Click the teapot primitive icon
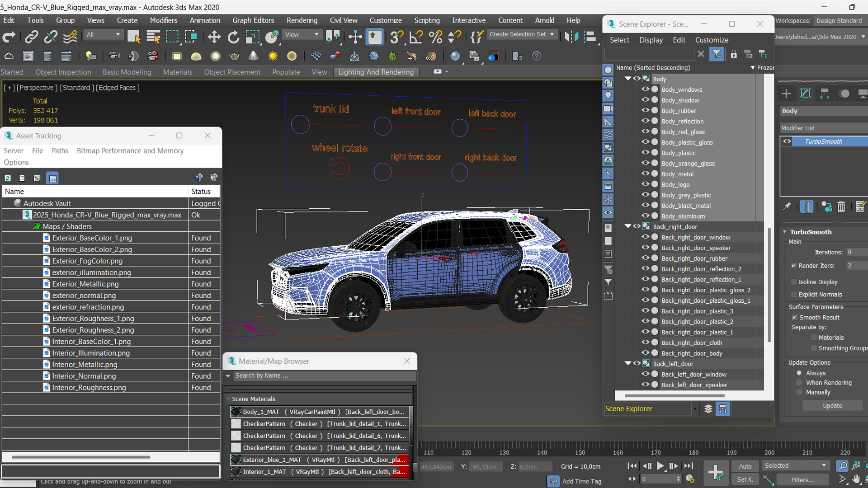 click(x=234, y=56)
